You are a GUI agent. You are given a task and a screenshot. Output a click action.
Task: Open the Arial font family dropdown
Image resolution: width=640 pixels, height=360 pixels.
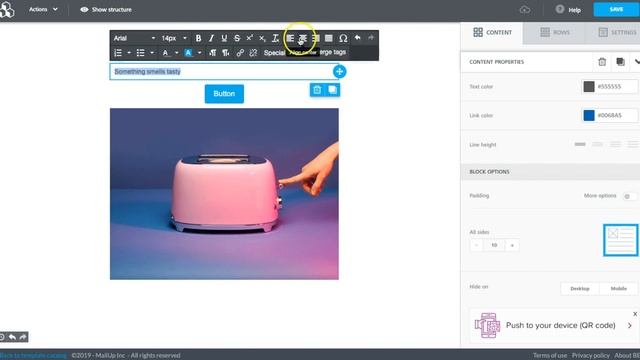click(x=134, y=38)
